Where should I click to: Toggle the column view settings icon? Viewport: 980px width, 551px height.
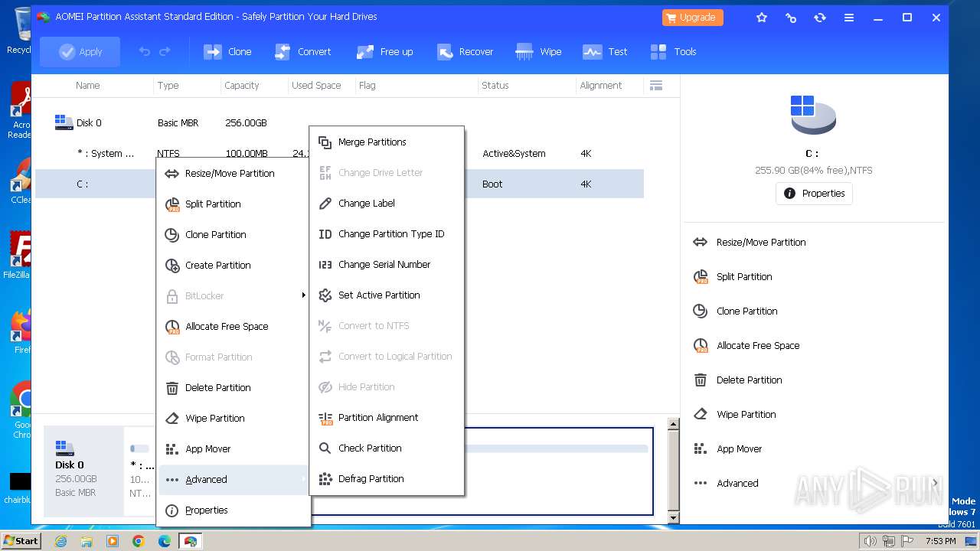point(655,86)
